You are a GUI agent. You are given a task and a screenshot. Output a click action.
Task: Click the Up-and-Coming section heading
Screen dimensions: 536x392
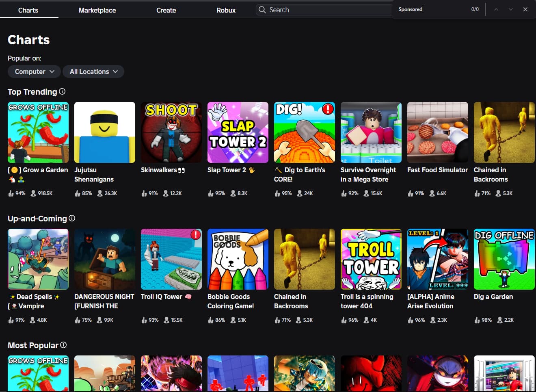coord(37,219)
